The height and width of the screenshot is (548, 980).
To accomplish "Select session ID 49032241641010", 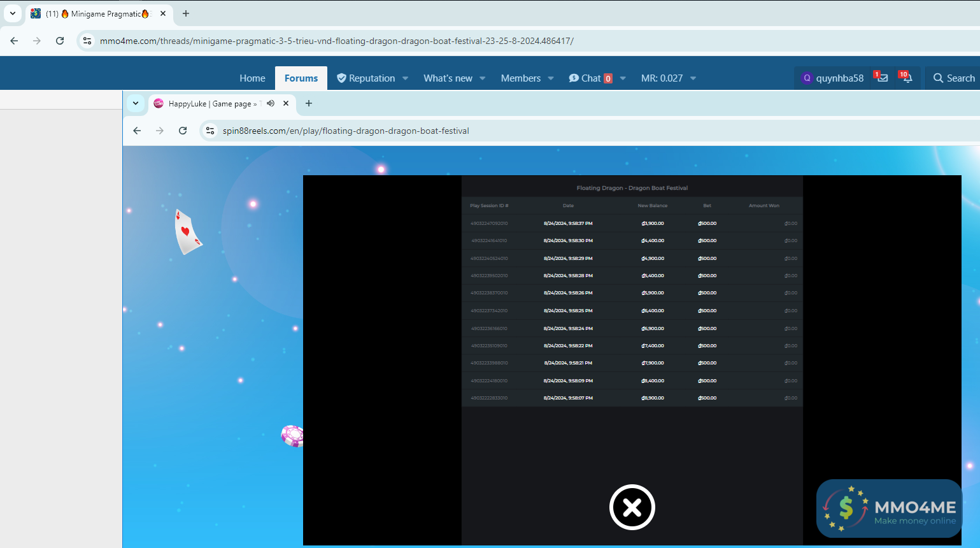I will (489, 241).
